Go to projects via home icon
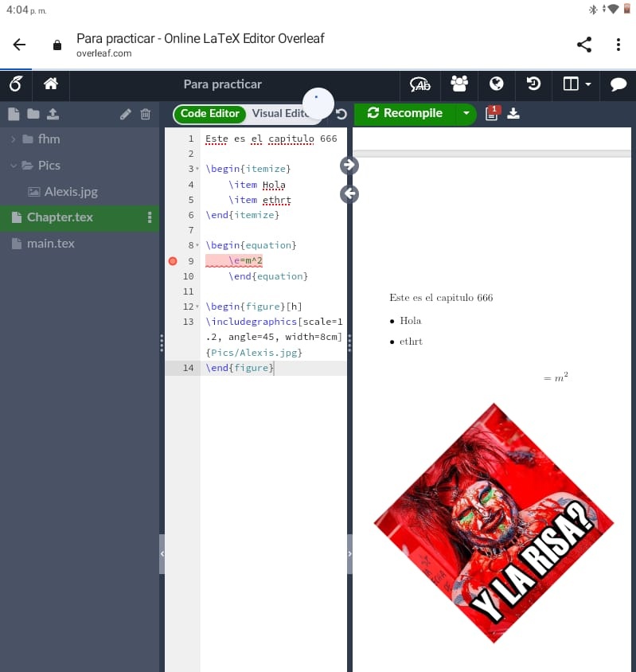This screenshot has width=636, height=672. (51, 84)
